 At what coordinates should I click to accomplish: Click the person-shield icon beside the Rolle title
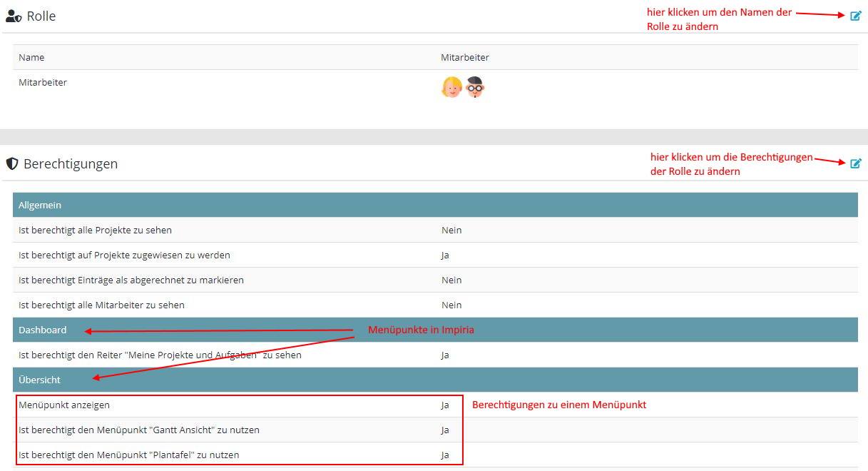[x=14, y=16]
